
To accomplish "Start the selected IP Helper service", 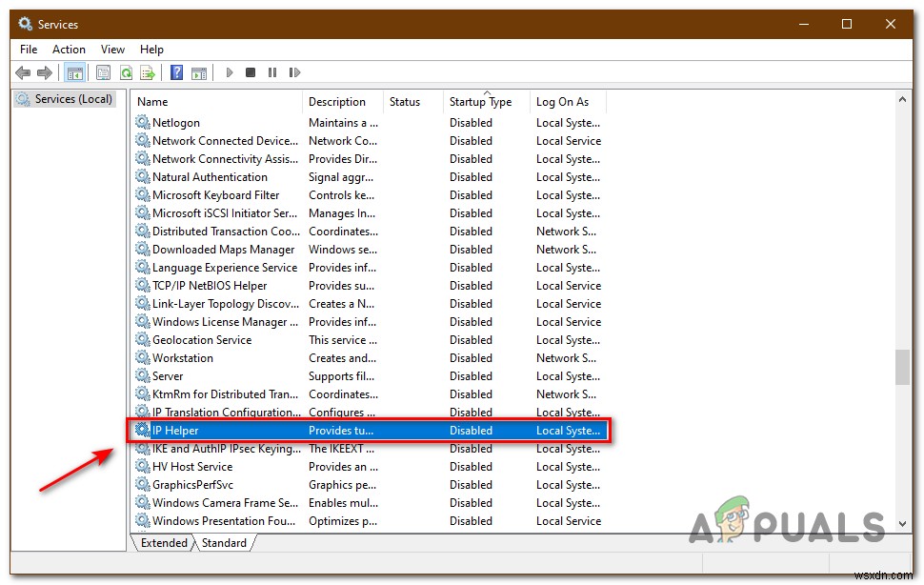I will coord(229,71).
